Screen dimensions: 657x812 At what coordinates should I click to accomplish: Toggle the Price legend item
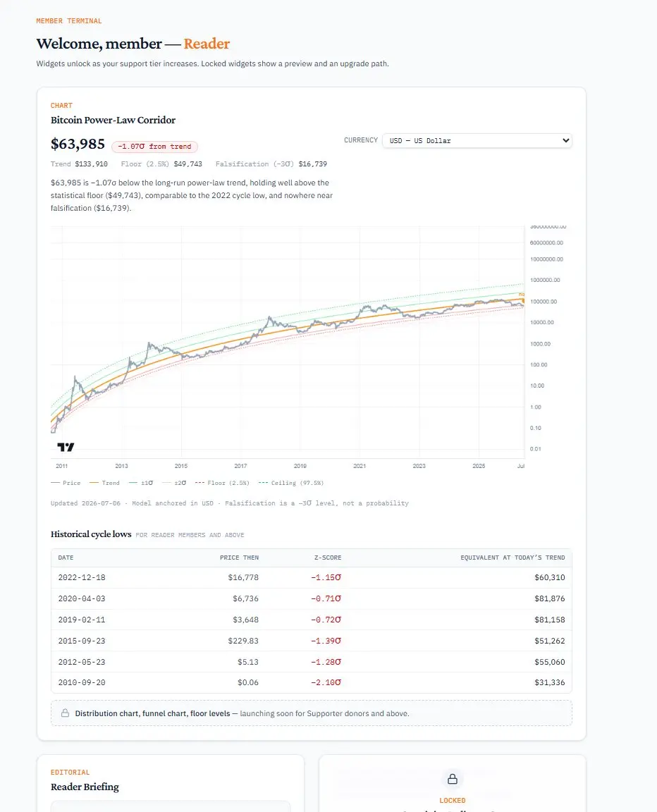pos(66,483)
